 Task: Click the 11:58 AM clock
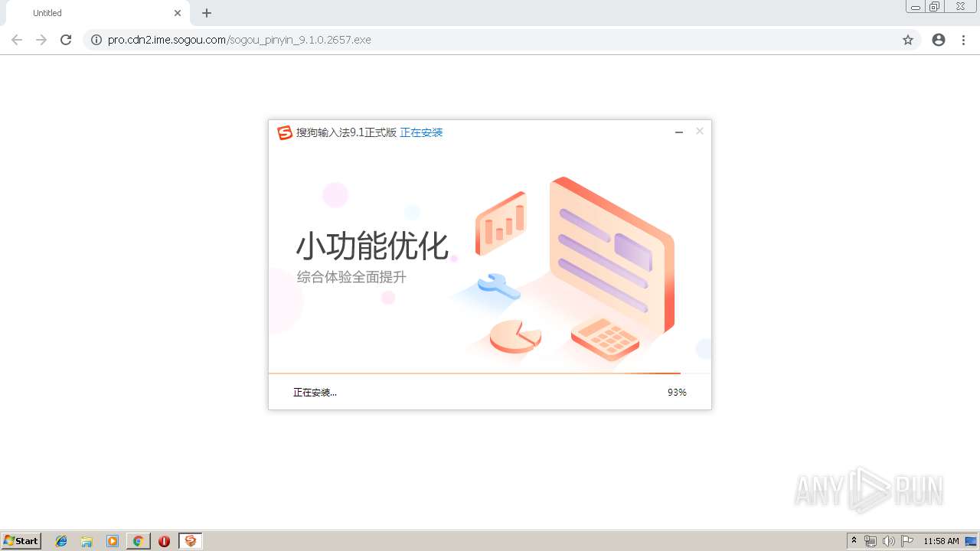(941, 541)
